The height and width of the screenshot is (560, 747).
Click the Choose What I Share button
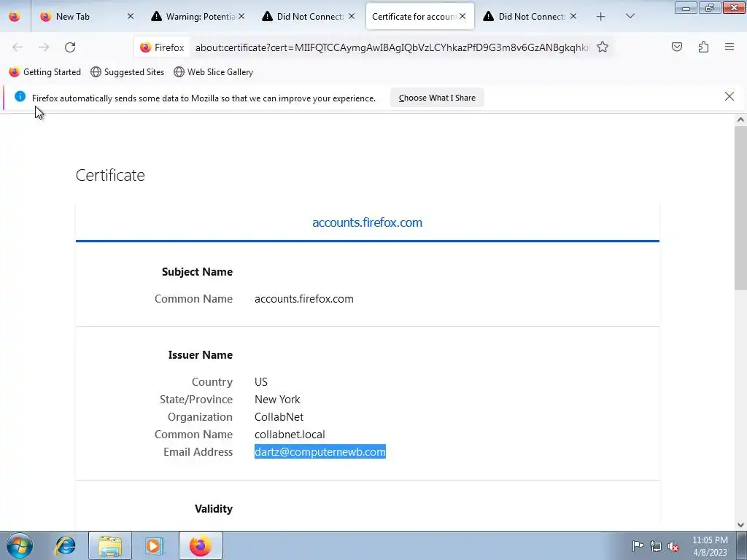coord(437,98)
